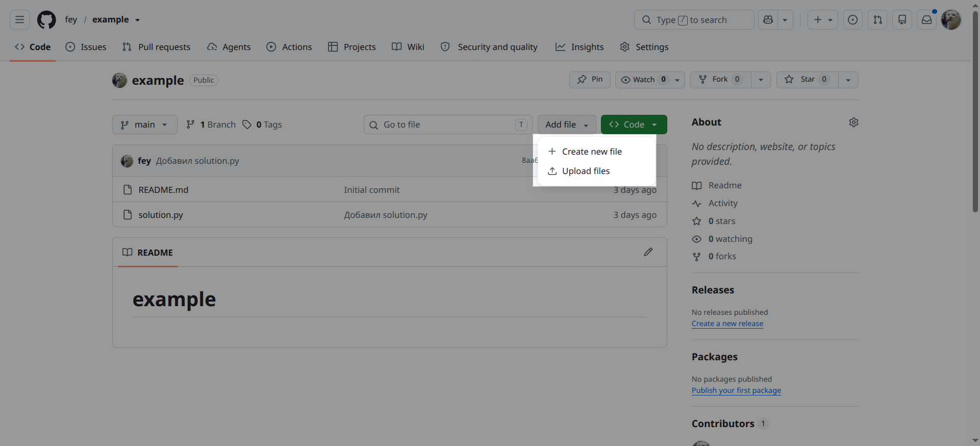Click 'Publish your first package'
Image resolution: width=980 pixels, height=446 pixels.
coord(736,390)
